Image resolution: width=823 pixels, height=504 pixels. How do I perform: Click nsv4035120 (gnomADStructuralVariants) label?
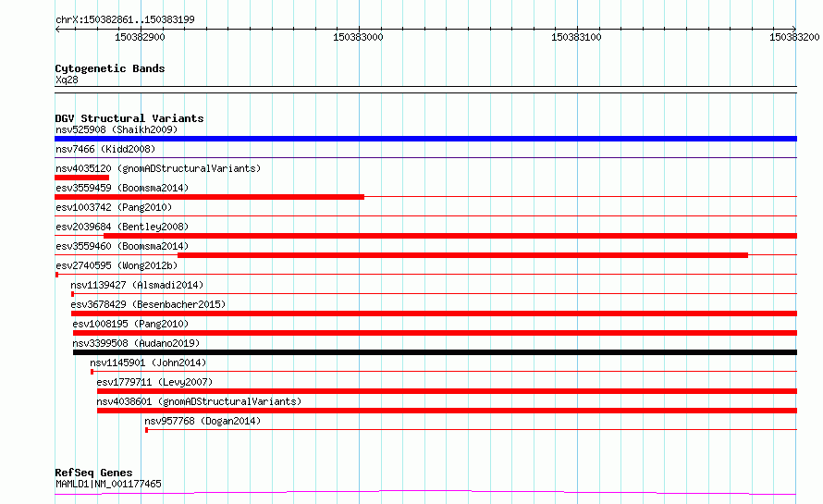[x=158, y=168]
